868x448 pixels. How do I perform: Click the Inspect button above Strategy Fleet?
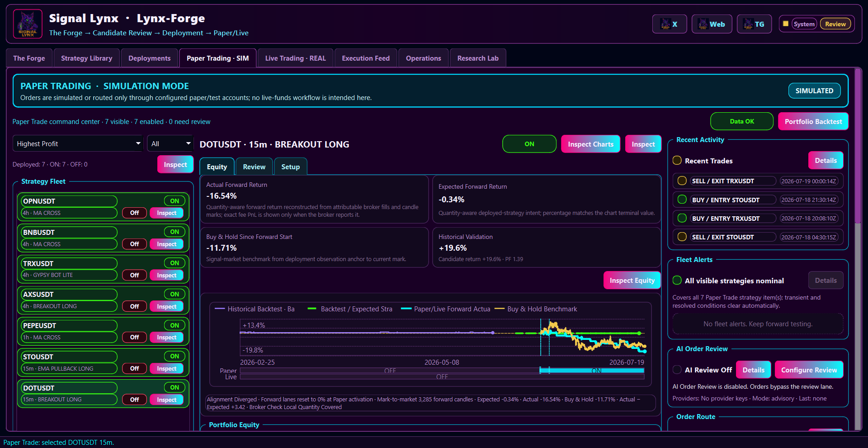pos(175,164)
